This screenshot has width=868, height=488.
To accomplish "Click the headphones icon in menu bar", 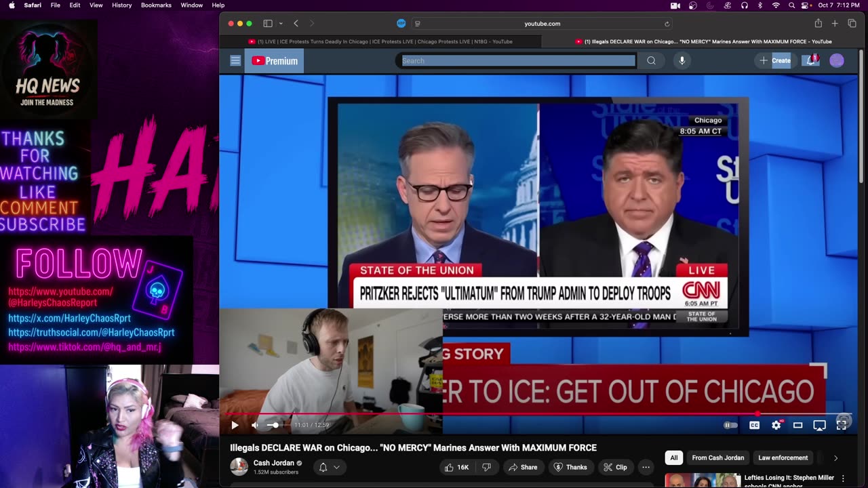I will (x=744, y=5).
